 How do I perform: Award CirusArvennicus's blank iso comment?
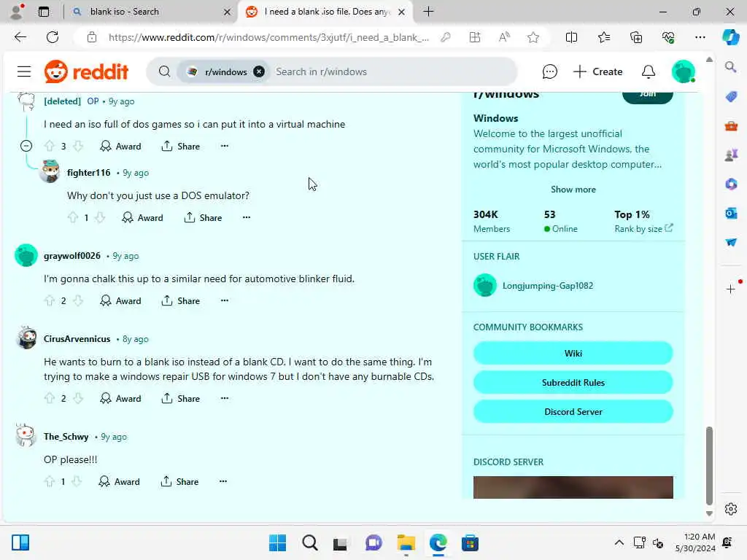pyautogui.click(x=120, y=399)
